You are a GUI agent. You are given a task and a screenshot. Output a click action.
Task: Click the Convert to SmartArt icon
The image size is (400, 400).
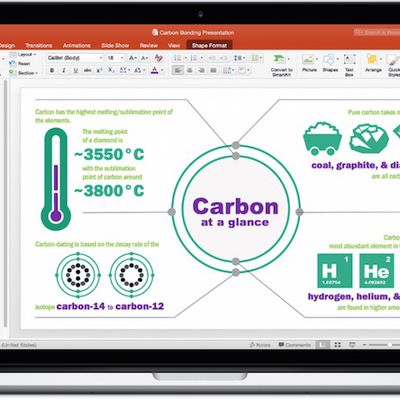pyautogui.click(x=279, y=59)
